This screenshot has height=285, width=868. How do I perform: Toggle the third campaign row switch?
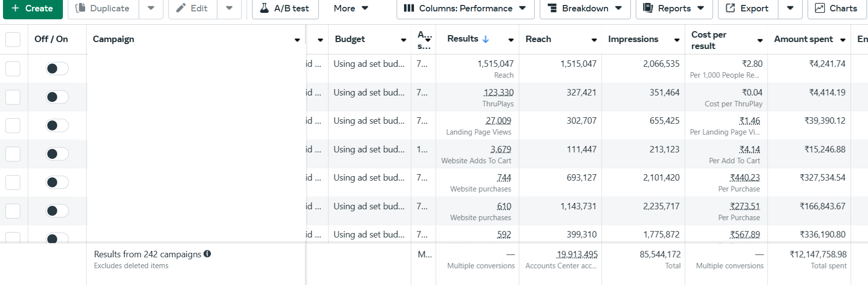57,126
